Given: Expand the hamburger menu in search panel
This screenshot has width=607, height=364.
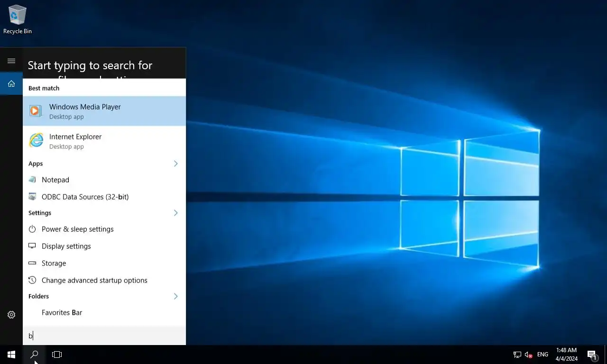Looking at the screenshot, I should [x=11, y=61].
